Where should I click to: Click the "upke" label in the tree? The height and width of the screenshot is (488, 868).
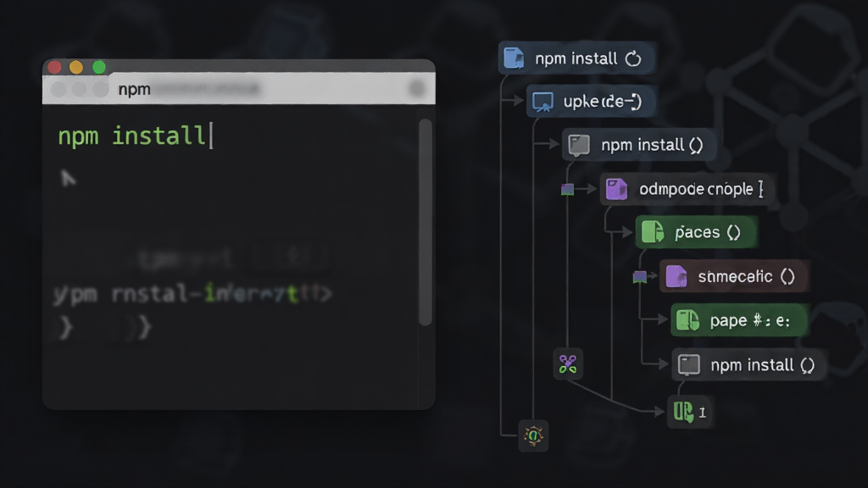[581, 102]
